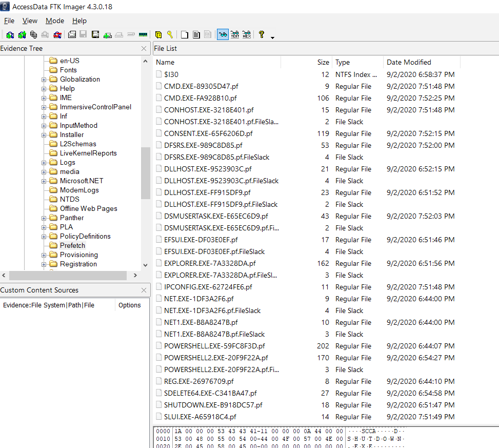Expand the Globalization folder node
This screenshot has height=448, width=499.
coord(44,80)
